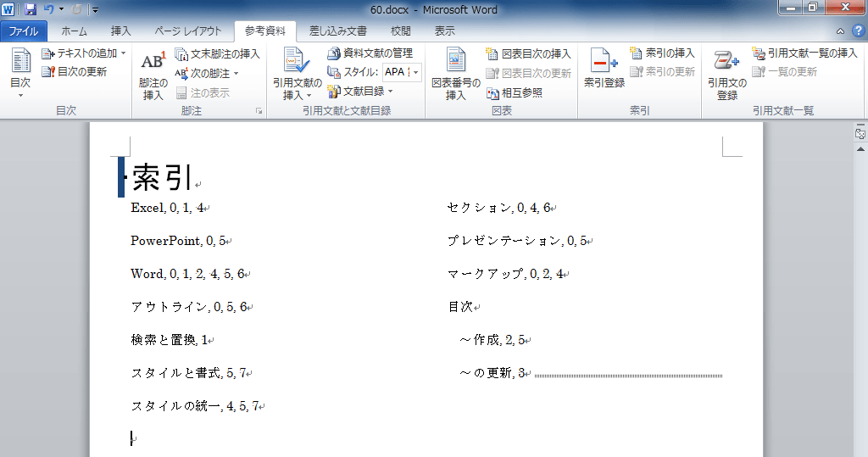Click 図表番号の挿入 button
This screenshot has height=457, width=868.
click(455, 75)
